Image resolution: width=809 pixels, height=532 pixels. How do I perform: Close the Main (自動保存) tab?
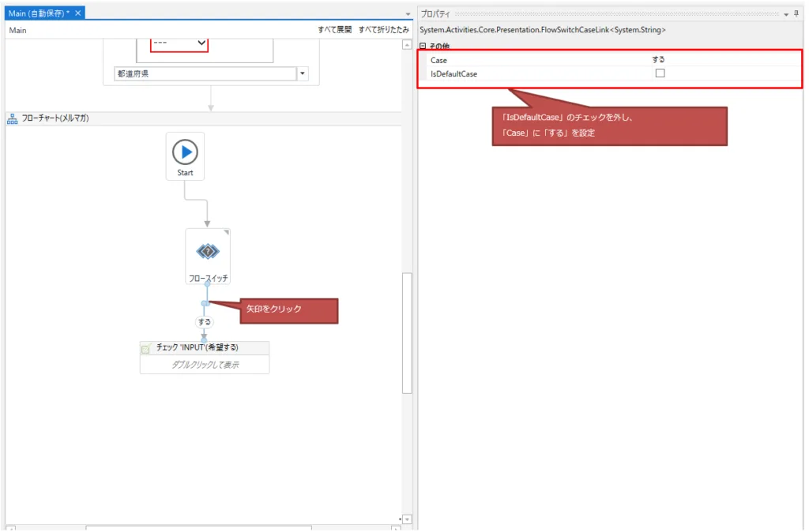tap(78, 13)
